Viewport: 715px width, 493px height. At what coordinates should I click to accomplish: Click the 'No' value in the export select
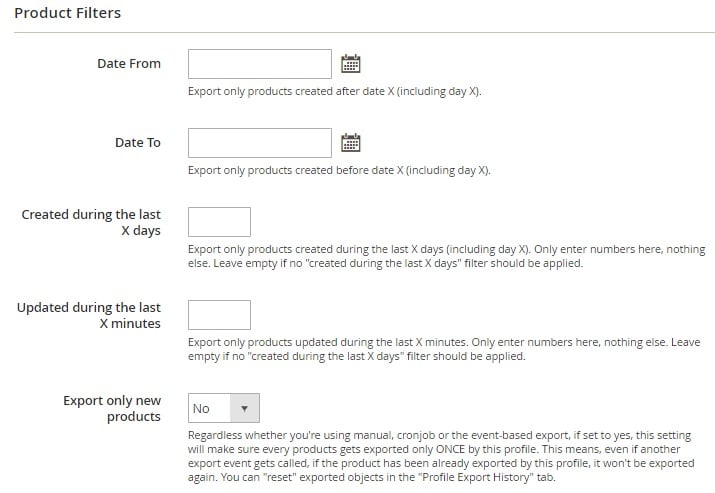[201, 408]
